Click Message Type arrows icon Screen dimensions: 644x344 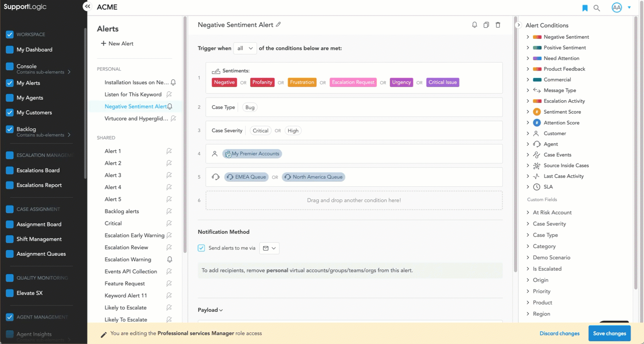537,90
